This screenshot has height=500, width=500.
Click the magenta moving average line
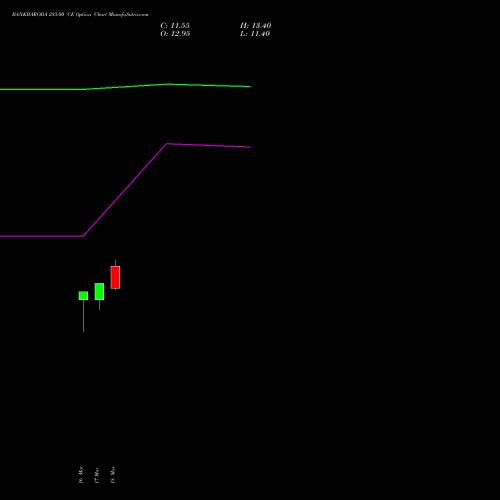tap(125, 190)
